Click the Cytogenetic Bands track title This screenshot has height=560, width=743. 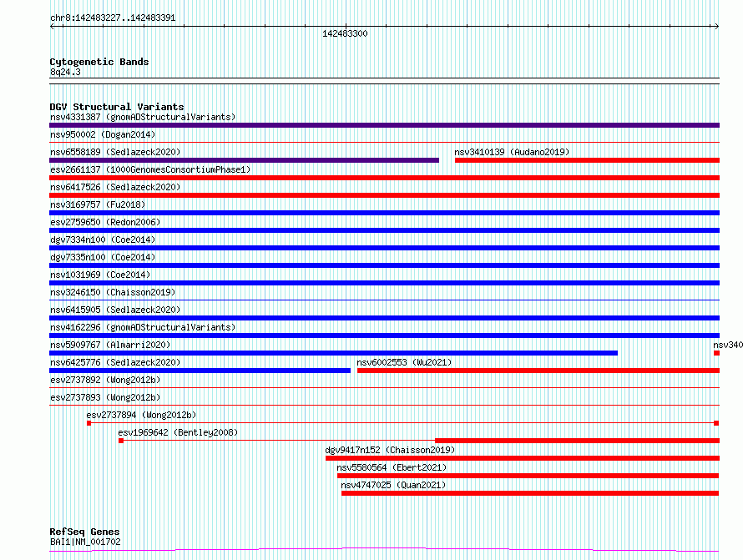(99, 62)
